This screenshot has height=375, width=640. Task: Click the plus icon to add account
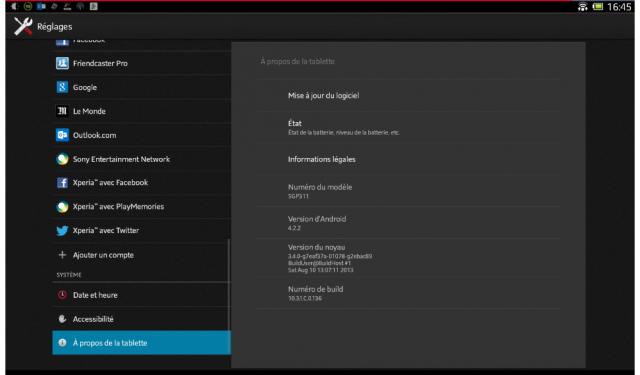click(x=62, y=255)
